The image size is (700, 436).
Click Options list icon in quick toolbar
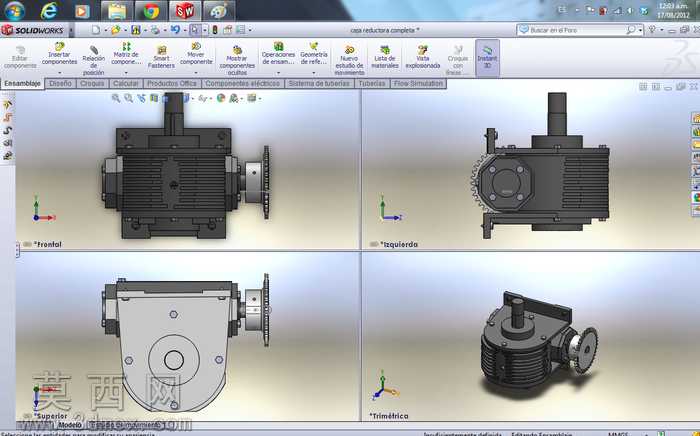pyautogui.click(x=240, y=30)
